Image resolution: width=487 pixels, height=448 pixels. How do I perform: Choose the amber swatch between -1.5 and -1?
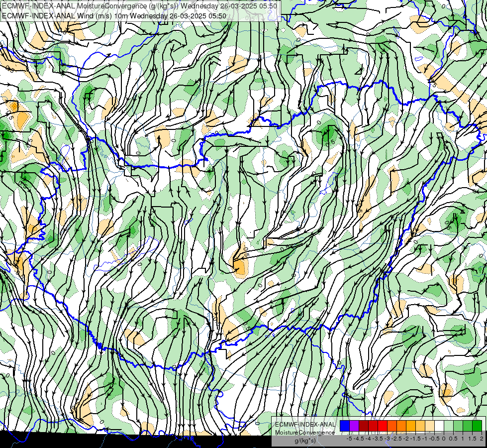(411, 426)
